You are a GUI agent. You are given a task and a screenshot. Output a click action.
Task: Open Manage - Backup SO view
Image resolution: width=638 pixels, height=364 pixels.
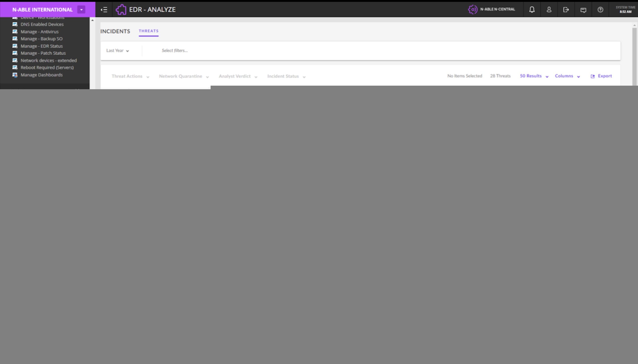41,39
